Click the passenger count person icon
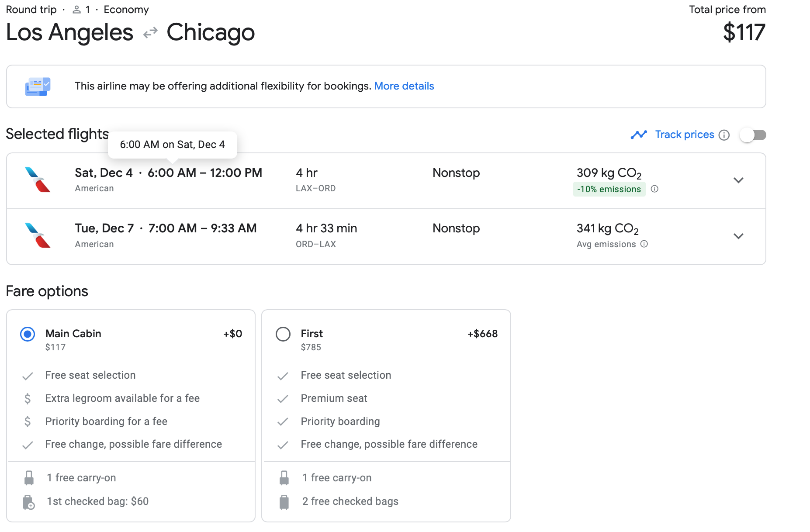 (77, 10)
